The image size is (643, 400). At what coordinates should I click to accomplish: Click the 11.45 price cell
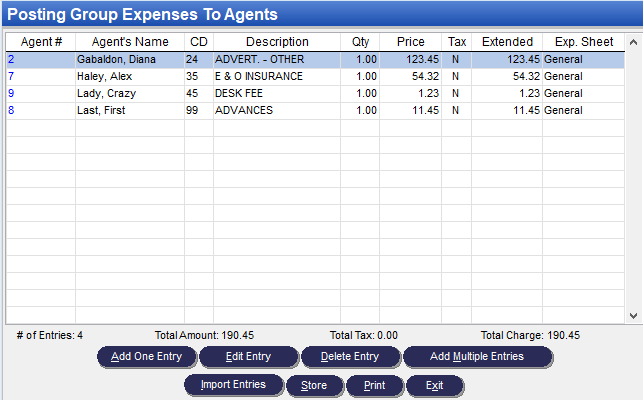tap(410, 110)
